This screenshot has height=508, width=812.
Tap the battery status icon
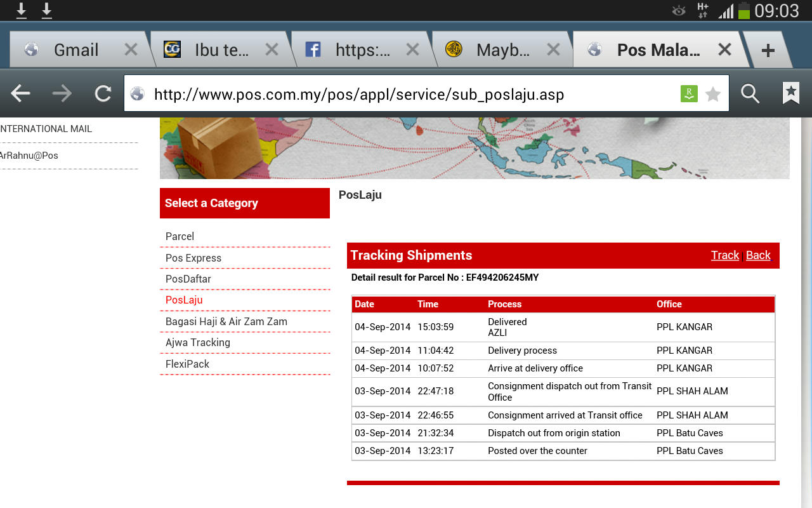[x=743, y=11]
